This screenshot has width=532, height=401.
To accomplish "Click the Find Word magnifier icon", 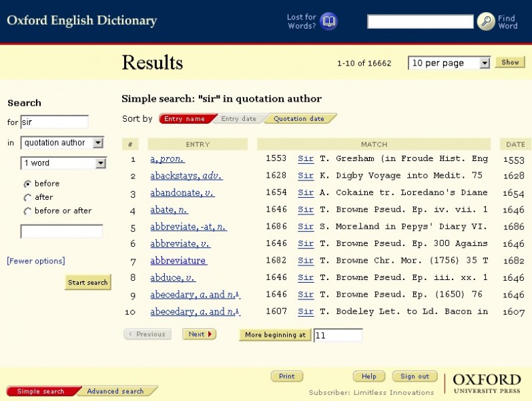I will (486, 21).
